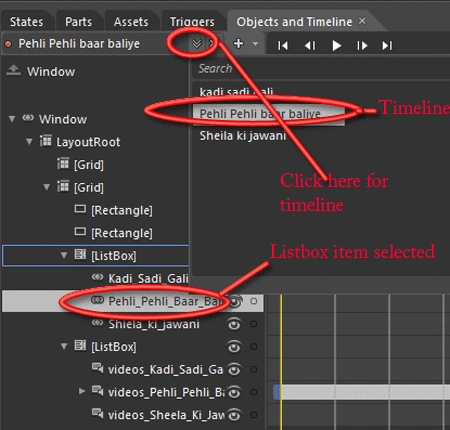Step to previous frame

(x=310, y=45)
